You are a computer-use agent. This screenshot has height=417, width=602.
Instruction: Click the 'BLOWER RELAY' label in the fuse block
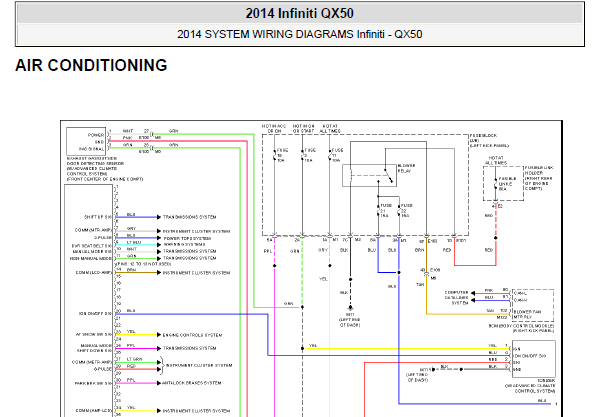click(406, 168)
